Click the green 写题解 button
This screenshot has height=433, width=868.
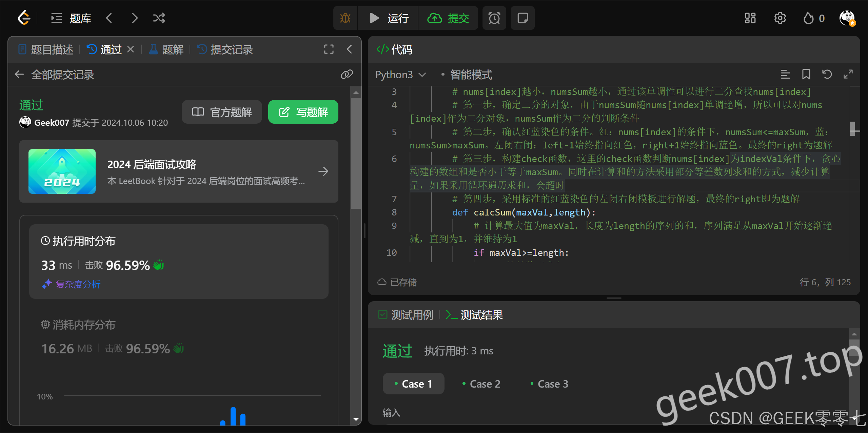[x=303, y=112]
